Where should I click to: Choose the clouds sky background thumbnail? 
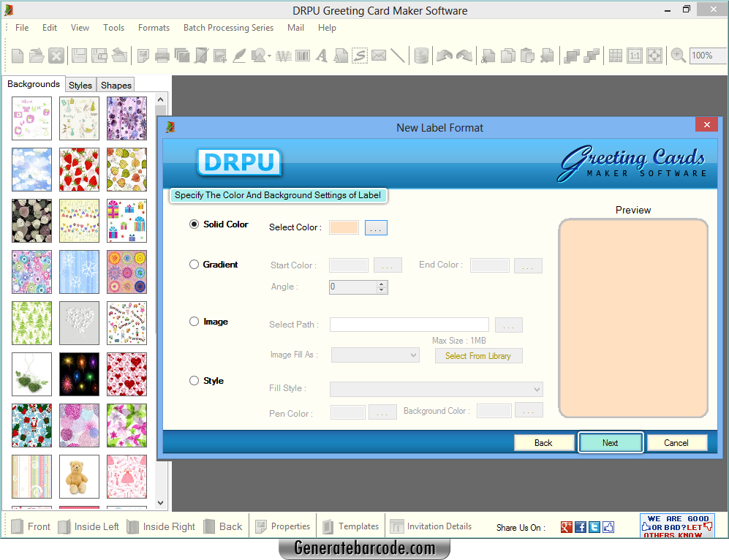31,169
